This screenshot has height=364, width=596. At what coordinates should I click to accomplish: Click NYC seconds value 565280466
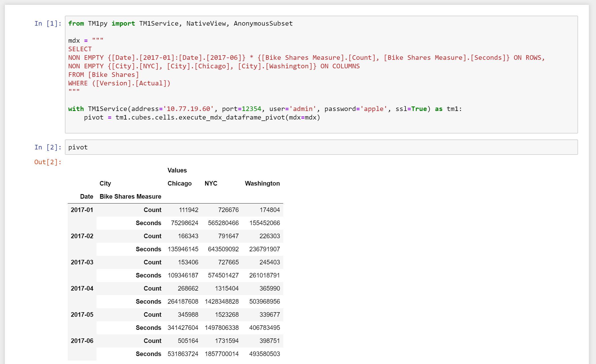[223, 223]
